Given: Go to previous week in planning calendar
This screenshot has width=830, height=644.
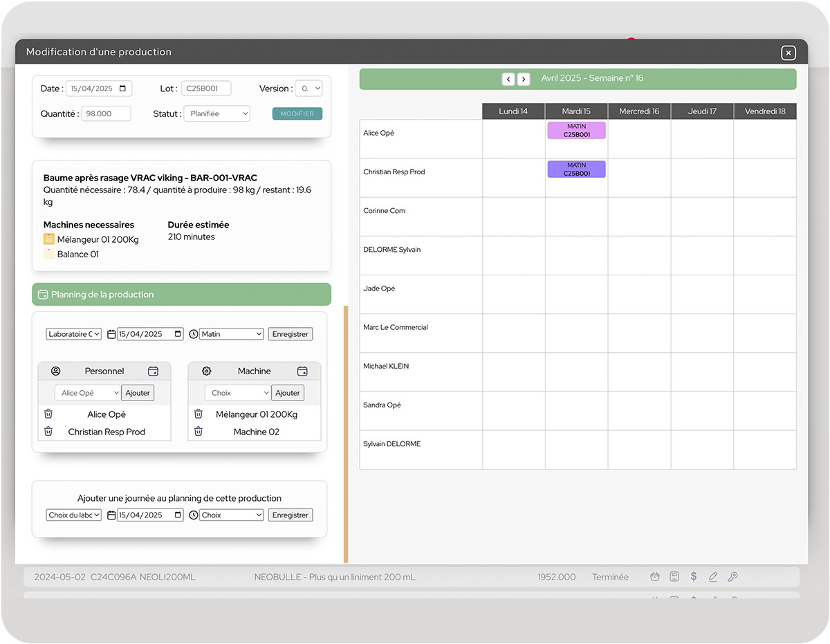Looking at the screenshot, I should [x=508, y=79].
